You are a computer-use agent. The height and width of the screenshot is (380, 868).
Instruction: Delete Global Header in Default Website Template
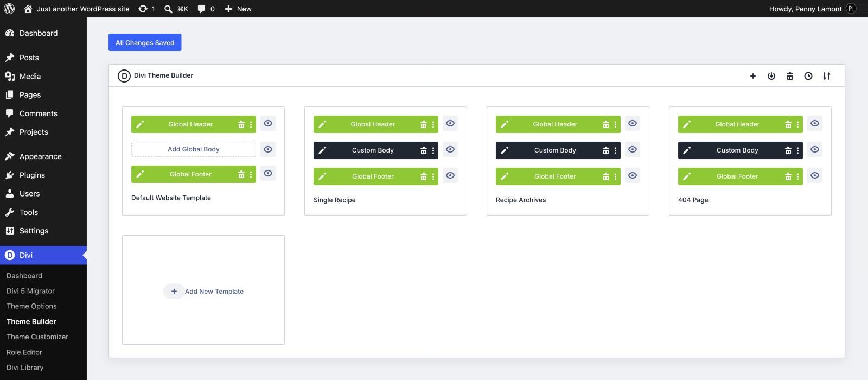tap(241, 124)
